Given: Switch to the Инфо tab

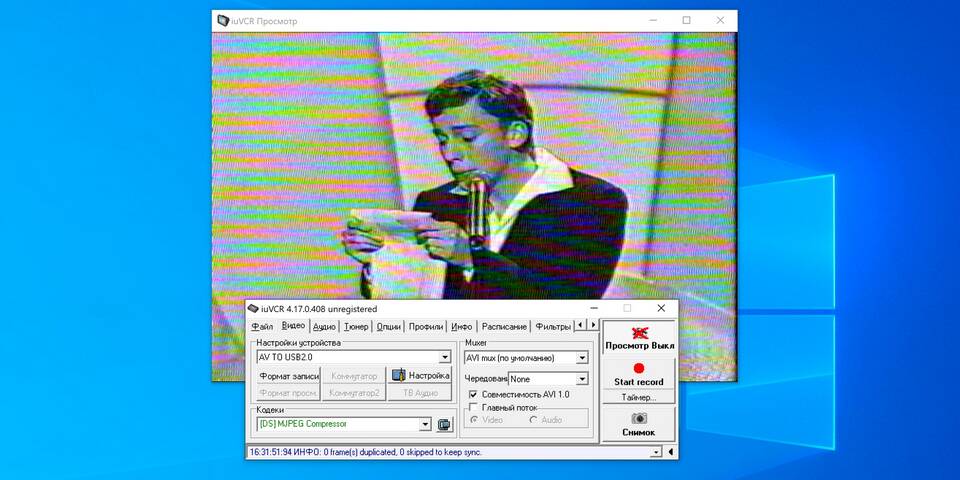Looking at the screenshot, I should pyautogui.click(x=462, y=327).
